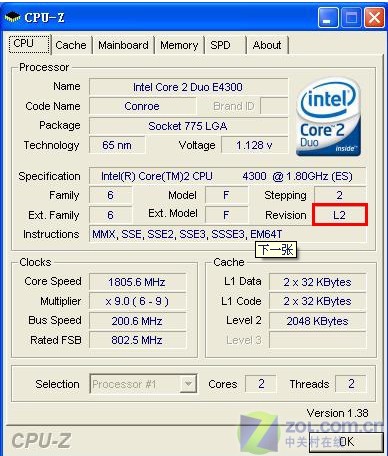Click the Rated FSB value 802.5 MHz
Viewport: 388px width, 456px height.
pyautogui.click(x=137, y=340)
